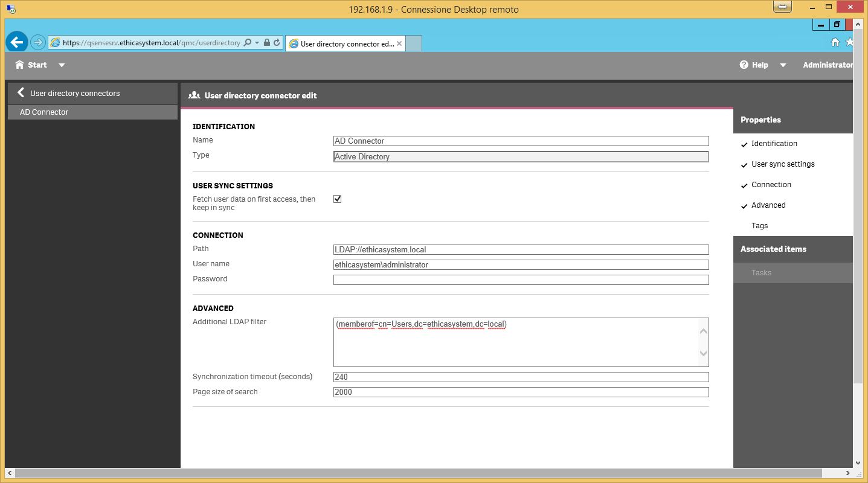Click the Help label in QMC header

tap(760, 65)
